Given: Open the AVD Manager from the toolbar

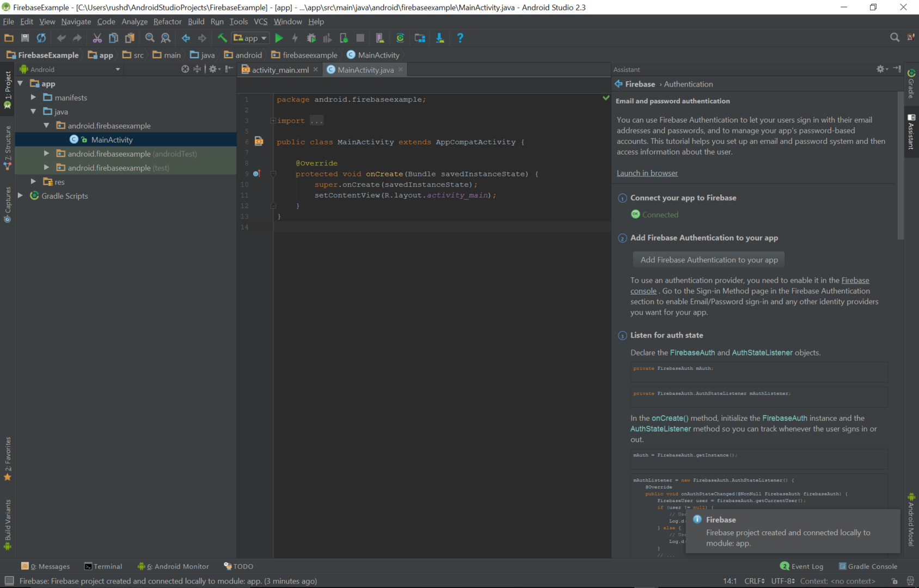Looking at the screenshot, I should pos(380,38).
